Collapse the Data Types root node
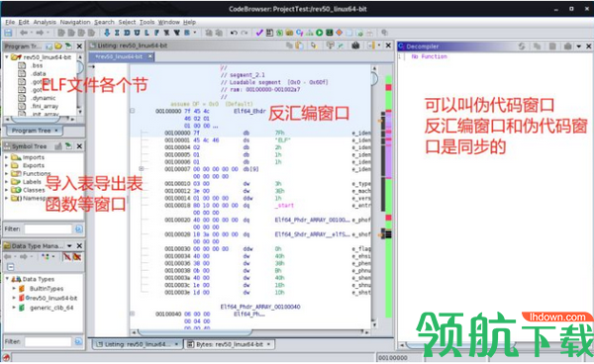The height and width of the screenshot is (364, 594). (7, 279)
